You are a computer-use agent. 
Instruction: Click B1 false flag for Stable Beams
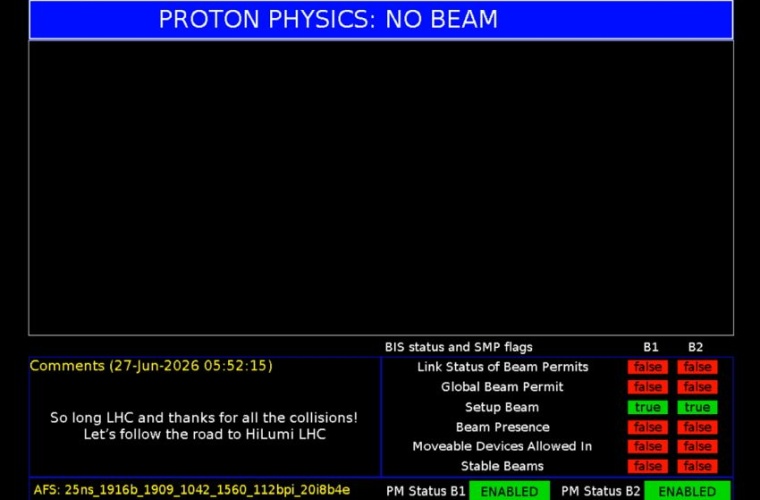[x=648, y=466]
